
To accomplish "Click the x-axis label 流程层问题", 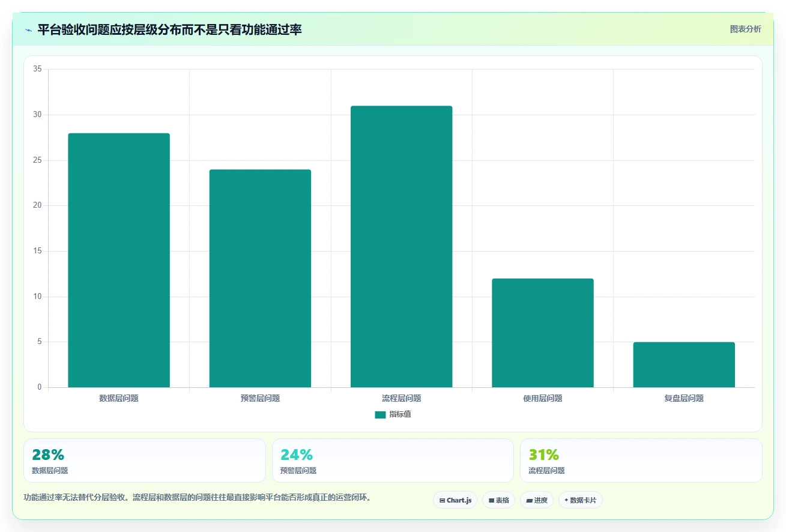I will [401, 398].
